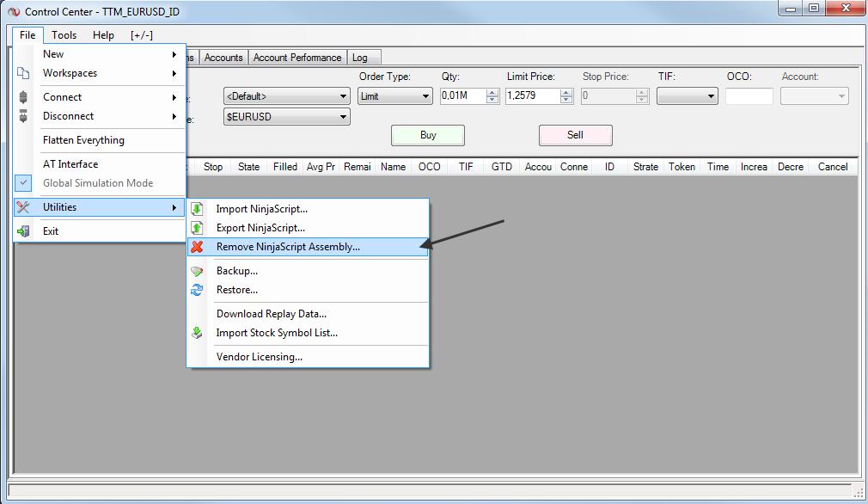
Task: Click the Disconnect plug icon
Action: [x=22, y=116]
